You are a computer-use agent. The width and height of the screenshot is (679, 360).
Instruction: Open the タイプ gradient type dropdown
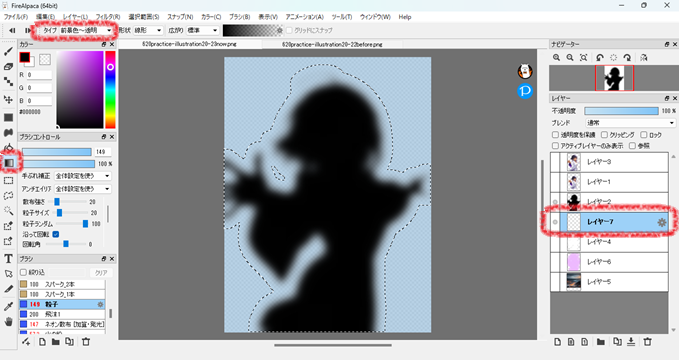pyautogui.click(x=86, y=30)
